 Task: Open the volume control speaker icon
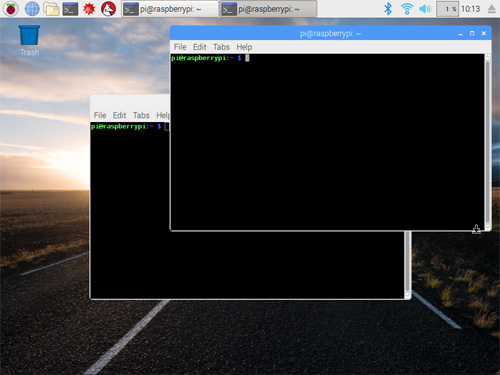click(425, 9)
